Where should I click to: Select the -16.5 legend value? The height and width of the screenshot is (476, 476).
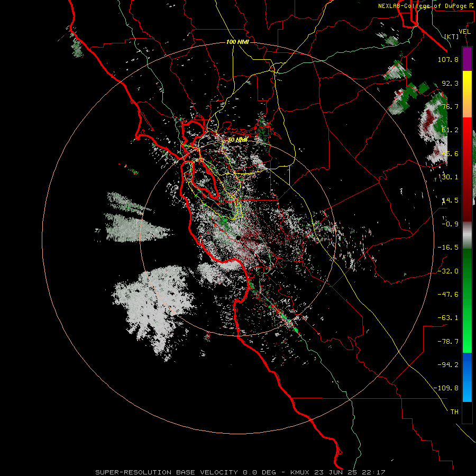click(448, 248)
